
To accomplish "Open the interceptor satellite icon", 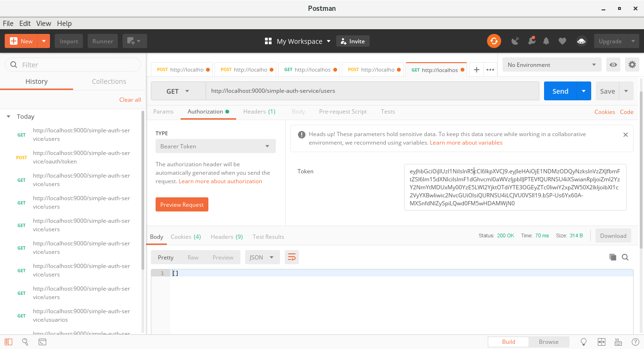I will tap(515, 41).
